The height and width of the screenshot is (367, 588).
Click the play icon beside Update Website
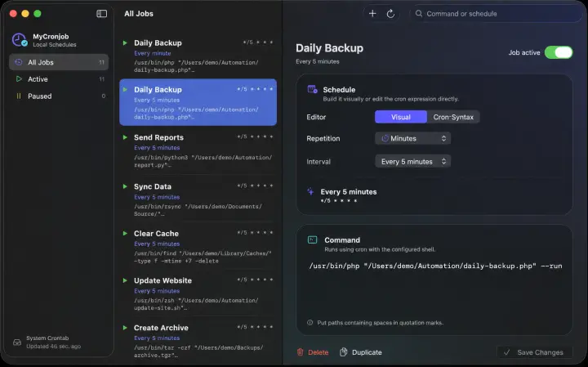125,280
